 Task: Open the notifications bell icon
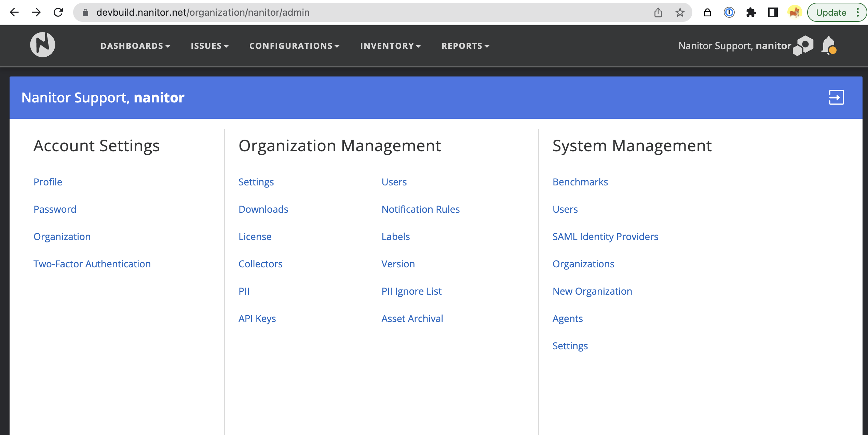coord(828,45)
